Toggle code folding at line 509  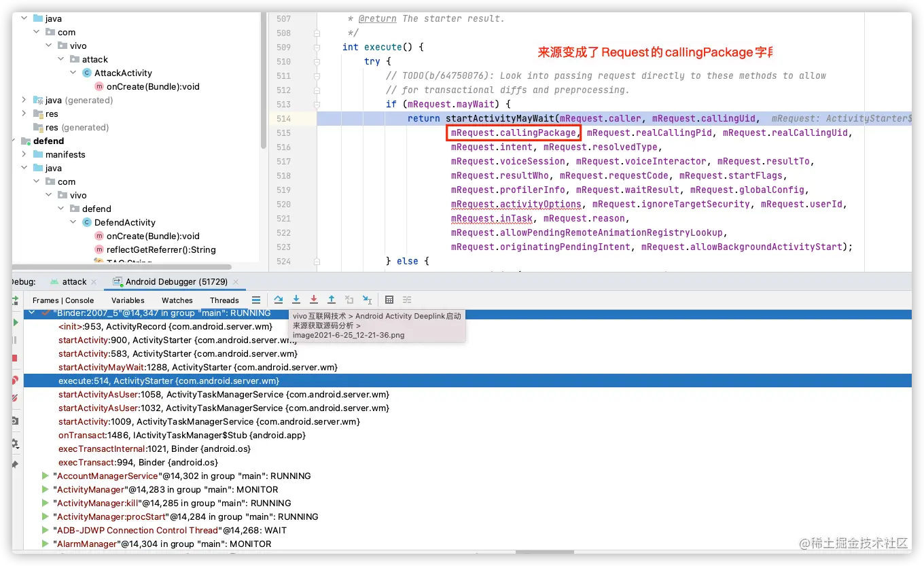click(x=317, y=48)
